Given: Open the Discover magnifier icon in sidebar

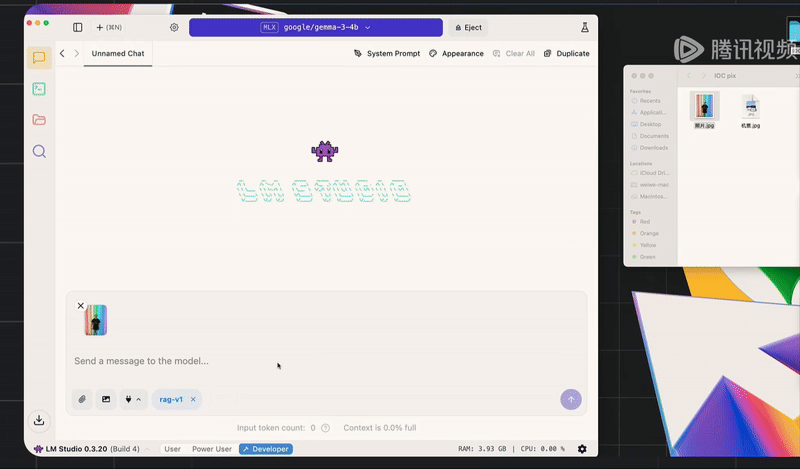Looking at the screenshot, I should [39, 151].
